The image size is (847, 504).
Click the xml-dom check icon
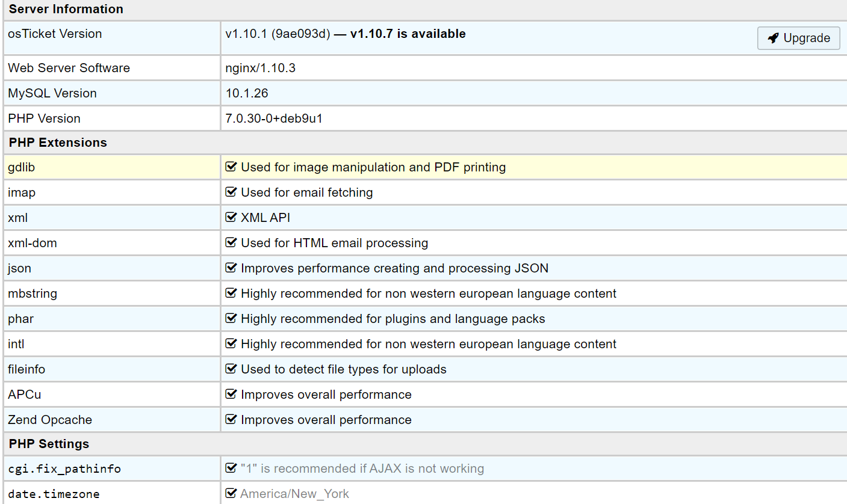click(231, 242)
